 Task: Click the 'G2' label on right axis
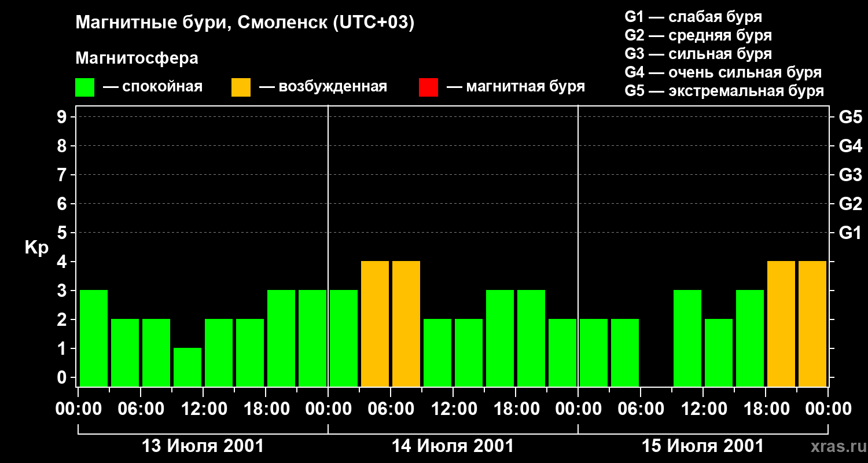(x=850, y=204)
